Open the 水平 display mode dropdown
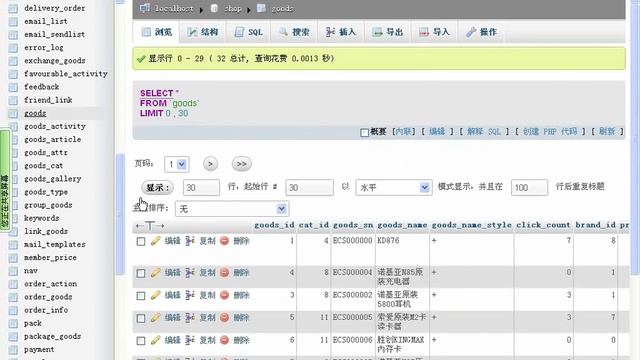 [393, 187]
